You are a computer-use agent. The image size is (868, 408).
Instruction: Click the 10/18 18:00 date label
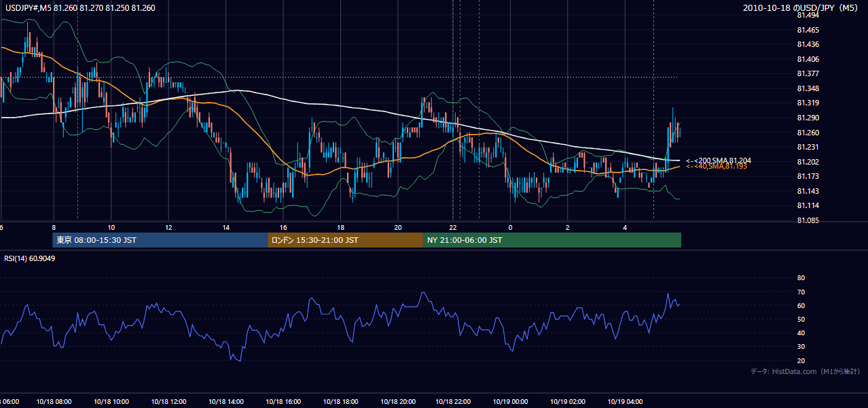point(341,402)
